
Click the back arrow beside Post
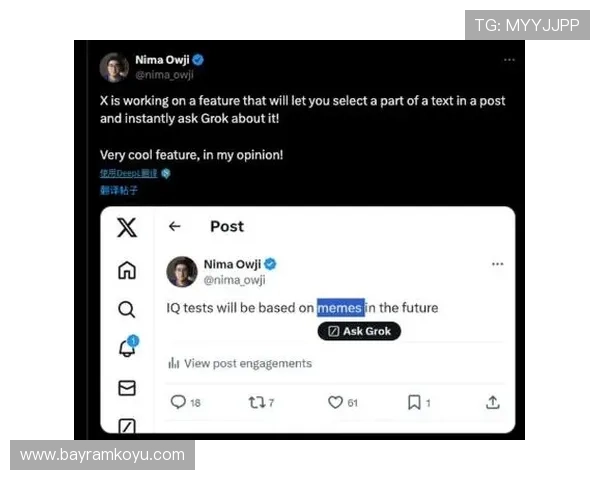pos(175,227)
